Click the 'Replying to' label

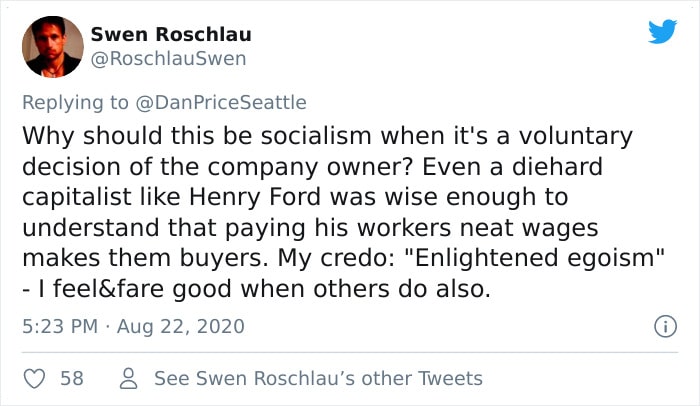(x=75, y=103)
